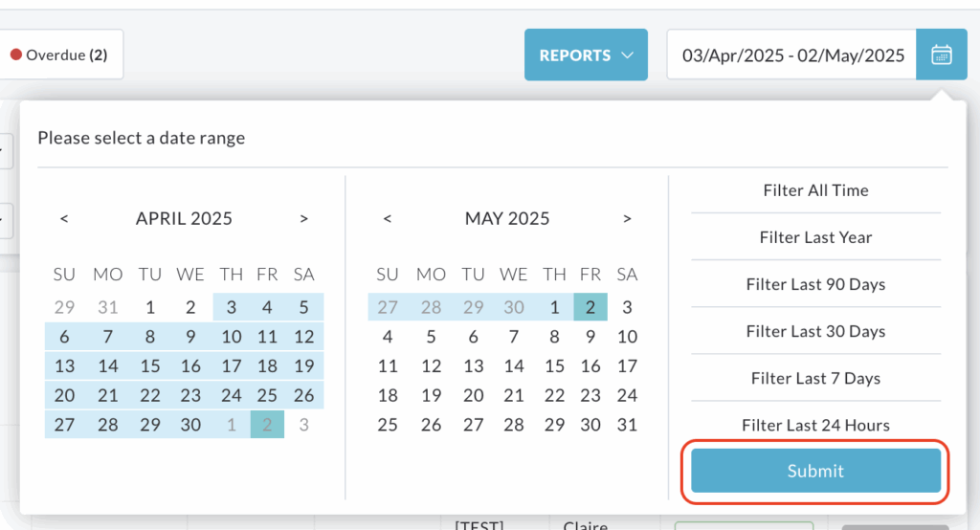
Task: Advance the May 2025 calendar forward
Action: coord(627,219)
